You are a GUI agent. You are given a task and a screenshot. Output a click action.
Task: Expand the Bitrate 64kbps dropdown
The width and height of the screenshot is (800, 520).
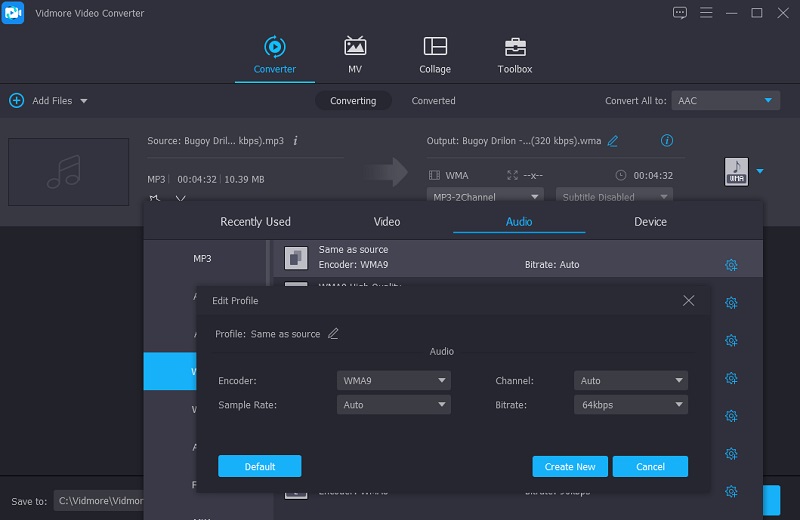coord(631,405)
